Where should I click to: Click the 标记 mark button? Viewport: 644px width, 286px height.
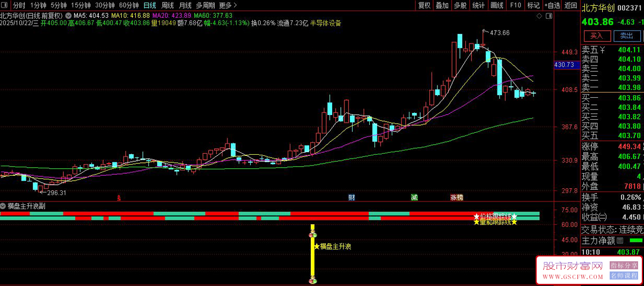click(533, 5)
